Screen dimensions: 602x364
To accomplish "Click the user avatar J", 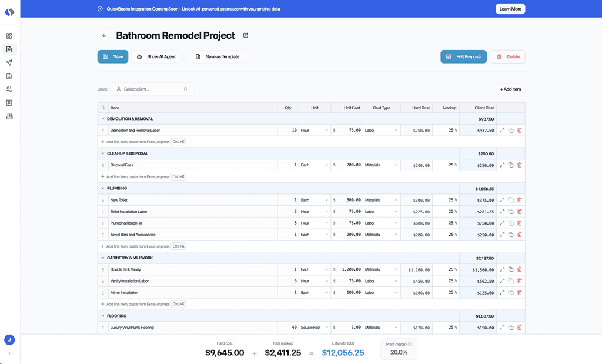I will tap(9, 340).
